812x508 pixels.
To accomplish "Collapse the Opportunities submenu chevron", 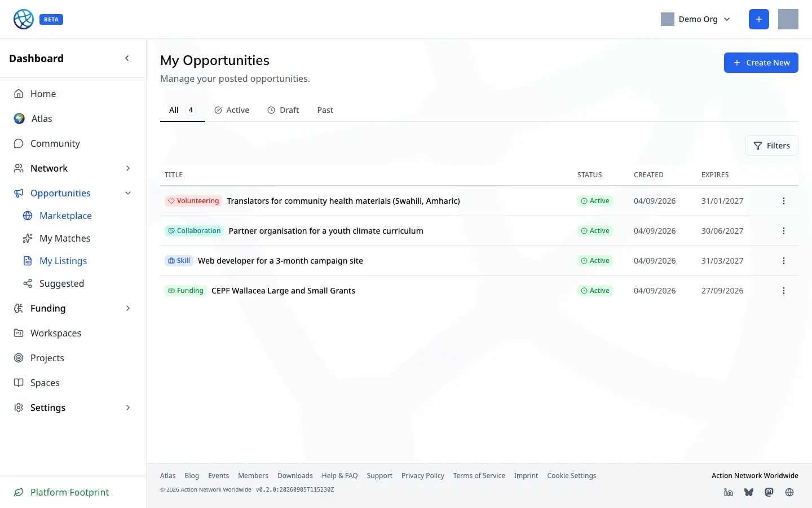I will point(128,193).
